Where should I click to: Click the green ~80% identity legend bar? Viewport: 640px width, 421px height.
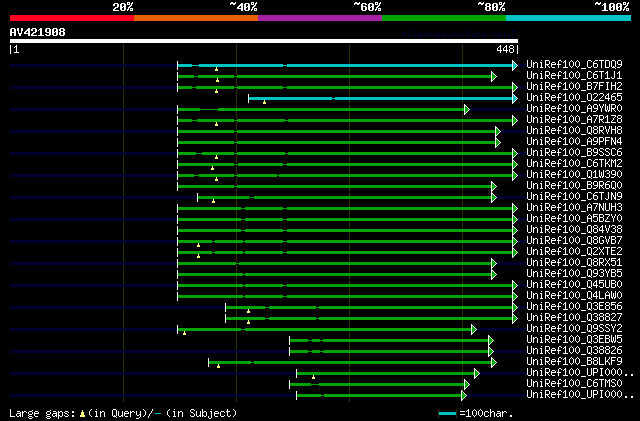[x=444, y=18]
